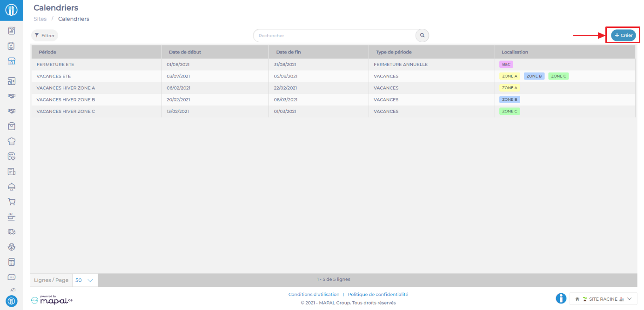Click green ZONE C tag in VACANCES ETE row
The width and height of the screenshot is (644, 310).
click(559, 76)
